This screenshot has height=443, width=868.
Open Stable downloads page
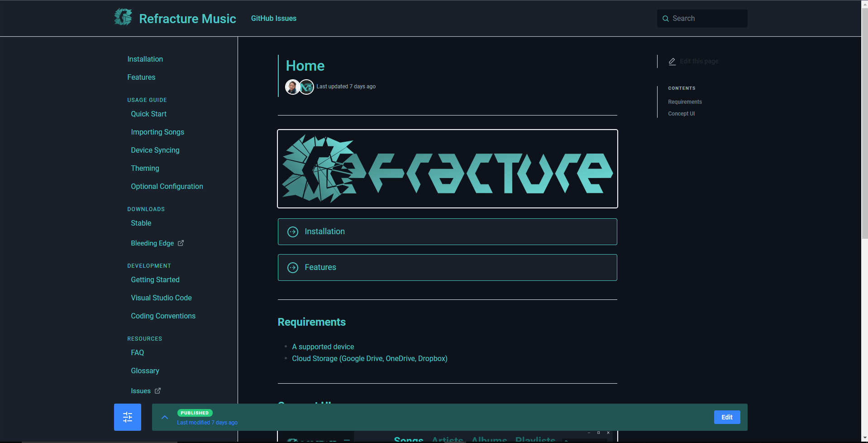[141, 223]
